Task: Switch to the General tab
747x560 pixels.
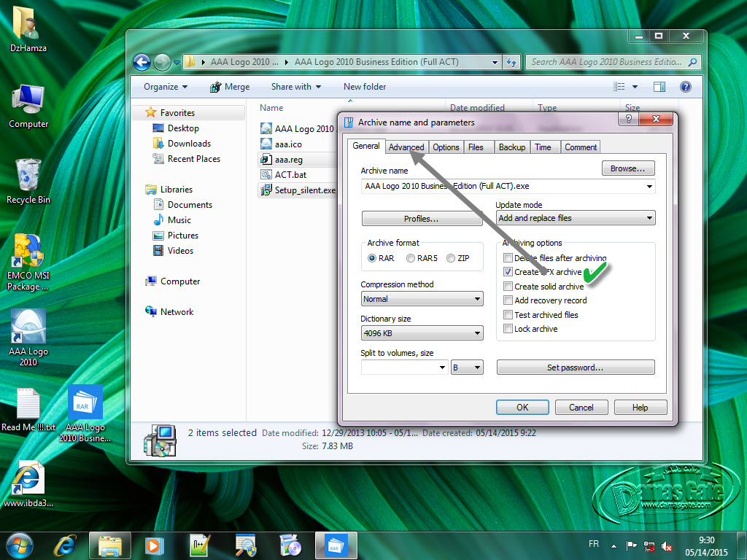Action: coord(366,146)
